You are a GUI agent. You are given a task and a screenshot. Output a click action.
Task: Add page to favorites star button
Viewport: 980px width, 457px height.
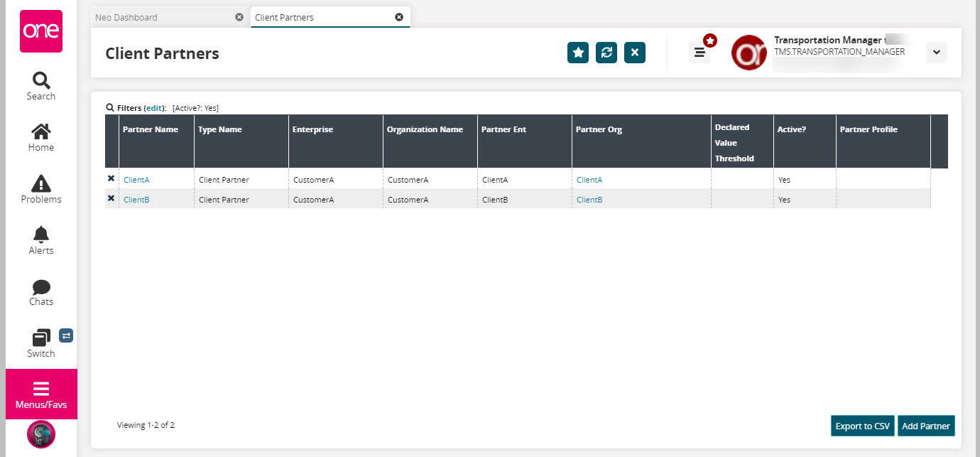pyautogui.click(x=578, y=53)
